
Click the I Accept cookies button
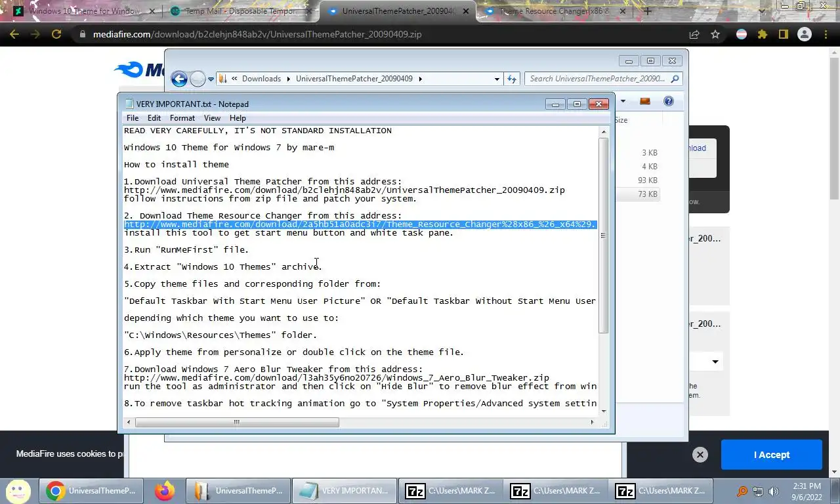pyautogui.click(x=771, y=455)
